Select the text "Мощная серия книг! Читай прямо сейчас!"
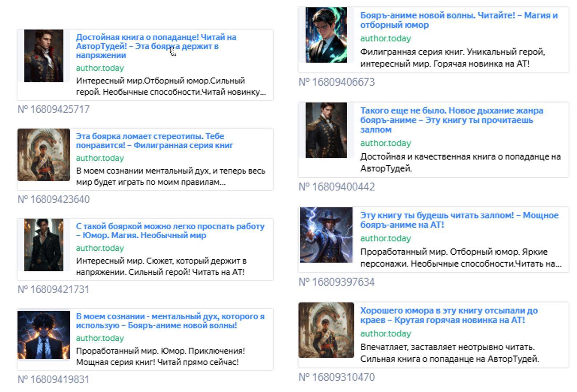The width and height of the screenshot is (577, 392). [157, 362]
